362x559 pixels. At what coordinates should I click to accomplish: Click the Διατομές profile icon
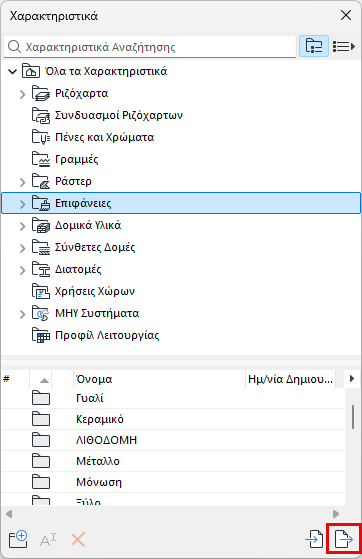[x=40, y=269]
